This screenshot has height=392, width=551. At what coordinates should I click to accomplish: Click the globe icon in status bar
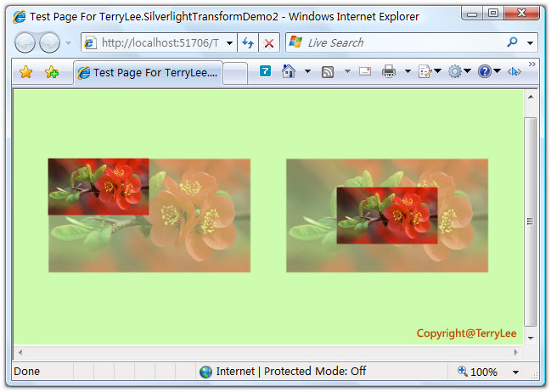(x=206, y=372)
